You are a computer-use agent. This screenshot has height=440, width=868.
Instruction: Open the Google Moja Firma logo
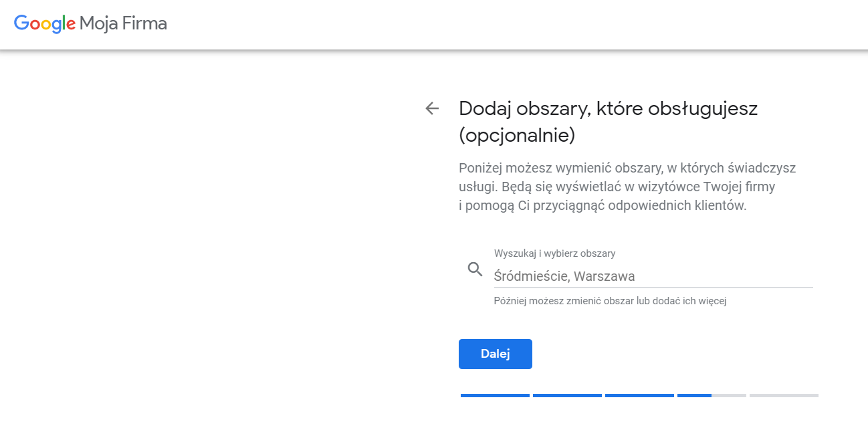pos(90,24)
